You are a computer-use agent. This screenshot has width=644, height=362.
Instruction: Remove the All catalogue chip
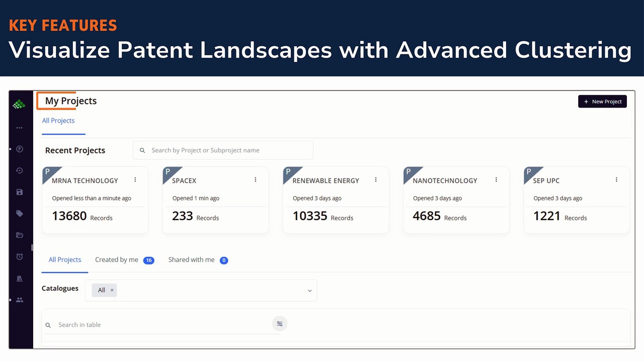tap(112, 290)
